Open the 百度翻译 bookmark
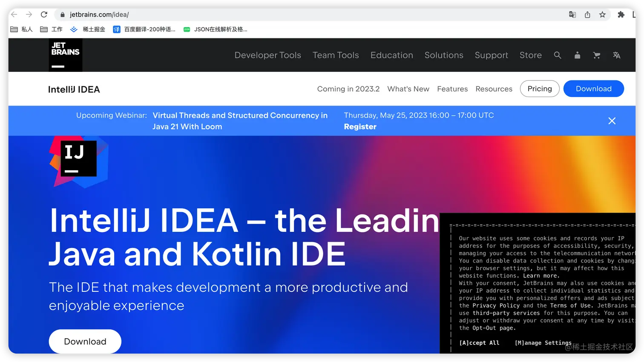Screen dimensions: 644x362 144,29
